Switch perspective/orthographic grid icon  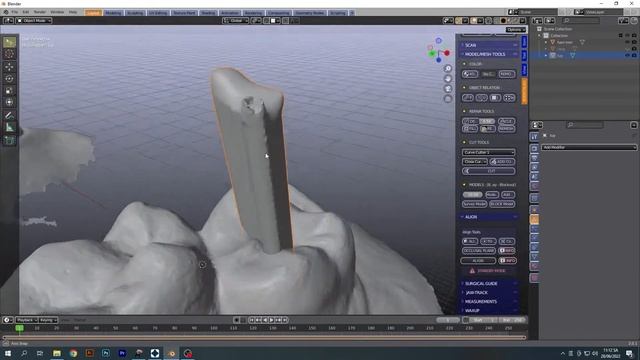pyautogui.click(x=448, y=99)
